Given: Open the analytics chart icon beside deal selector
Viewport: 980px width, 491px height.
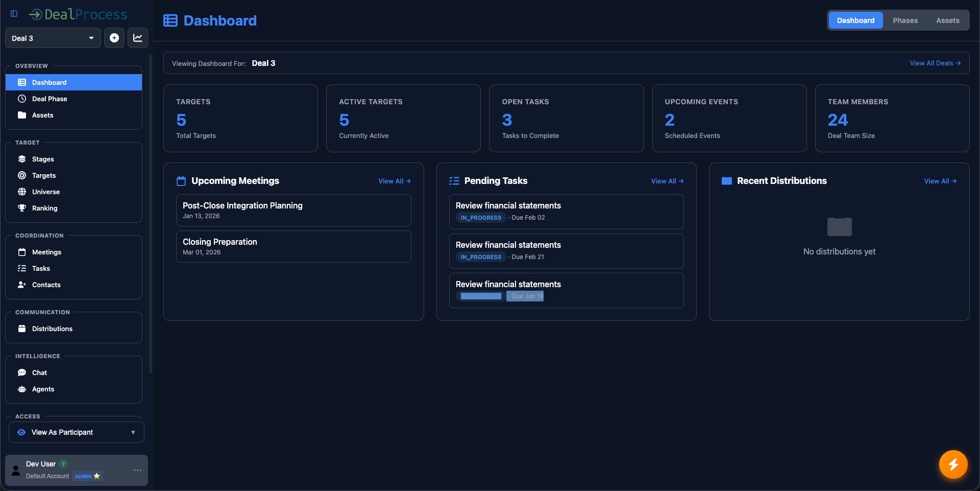Looking at the screenshot, I should tap(137, 38).
